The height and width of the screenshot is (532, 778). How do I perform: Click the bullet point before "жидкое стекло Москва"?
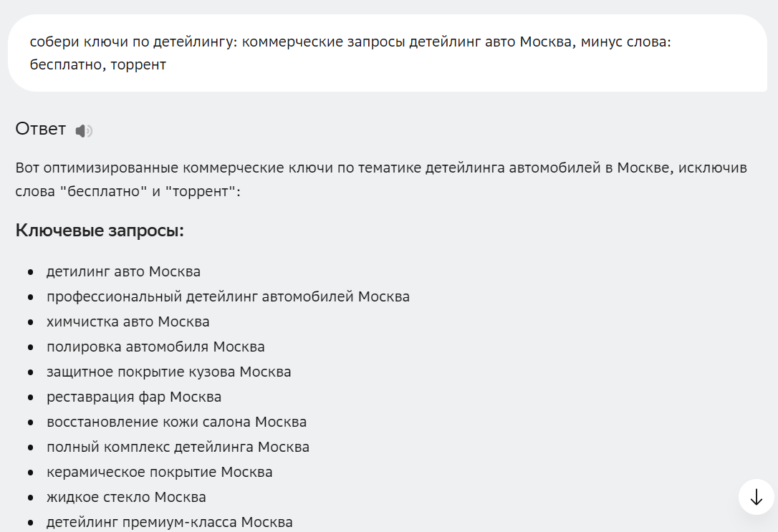pos(31,498)
